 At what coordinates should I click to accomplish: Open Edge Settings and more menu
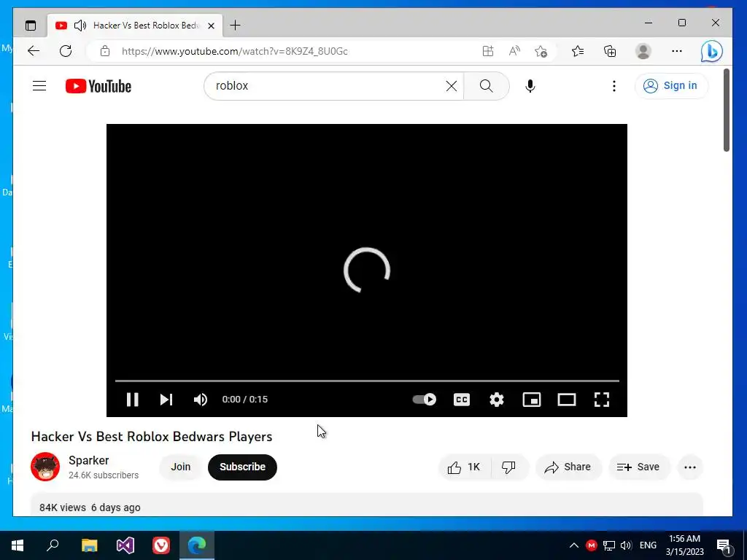[677, 51]
